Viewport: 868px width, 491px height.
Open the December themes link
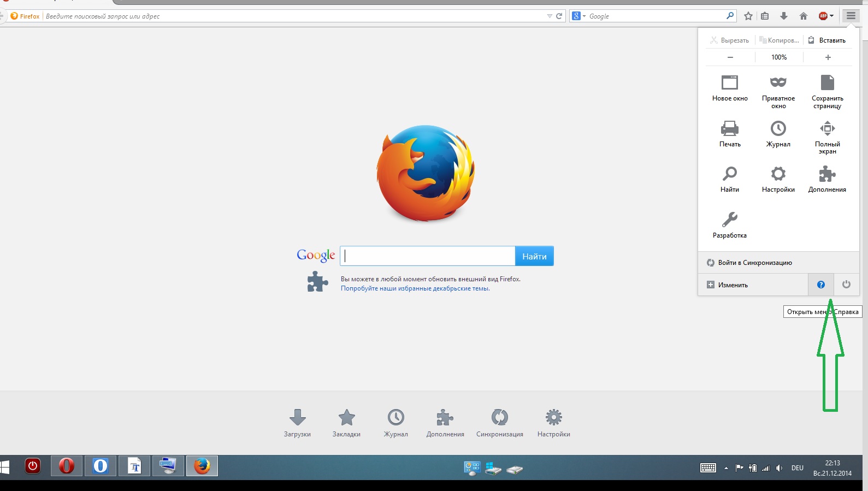tap(415, 288)
